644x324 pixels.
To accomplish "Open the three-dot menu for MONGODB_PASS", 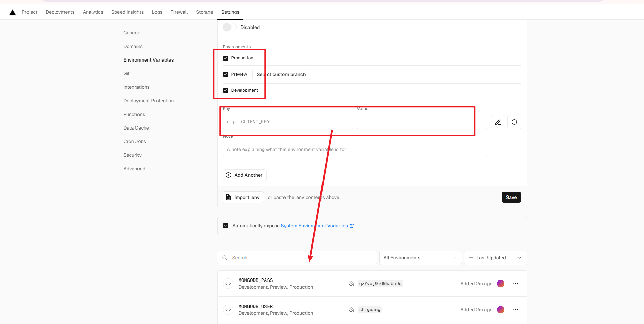I will click(516, 284).
